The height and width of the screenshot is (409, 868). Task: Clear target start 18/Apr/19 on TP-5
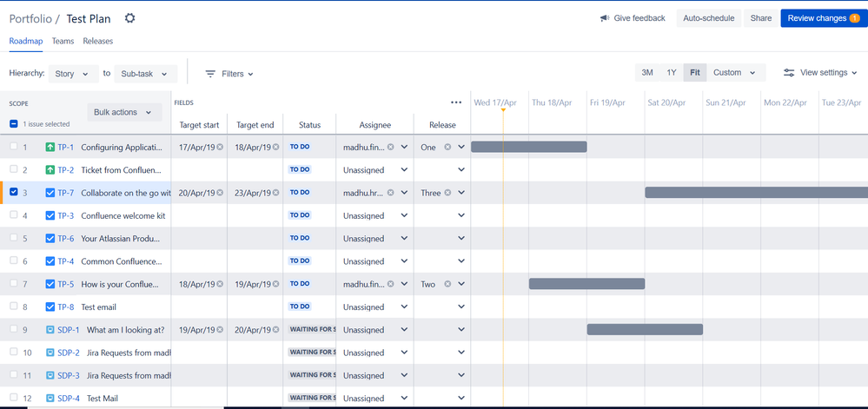tap(220, 284)
